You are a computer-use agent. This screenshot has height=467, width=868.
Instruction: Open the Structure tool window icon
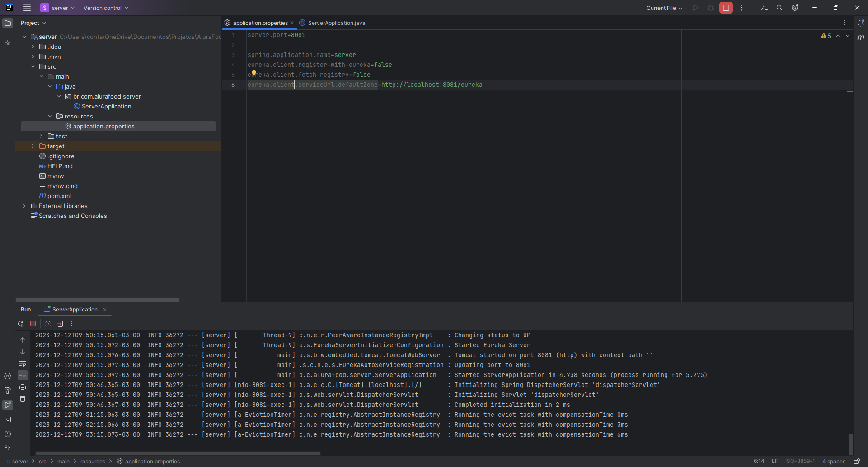coord(8,42)
